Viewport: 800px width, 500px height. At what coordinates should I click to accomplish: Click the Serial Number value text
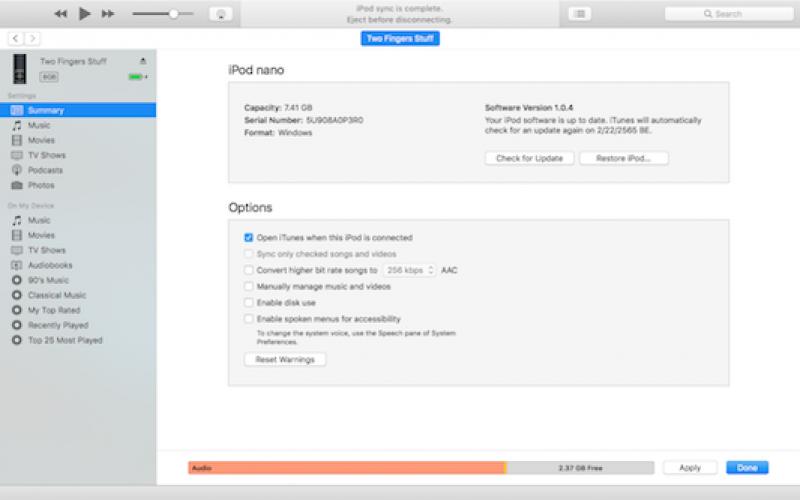[335, 120]
